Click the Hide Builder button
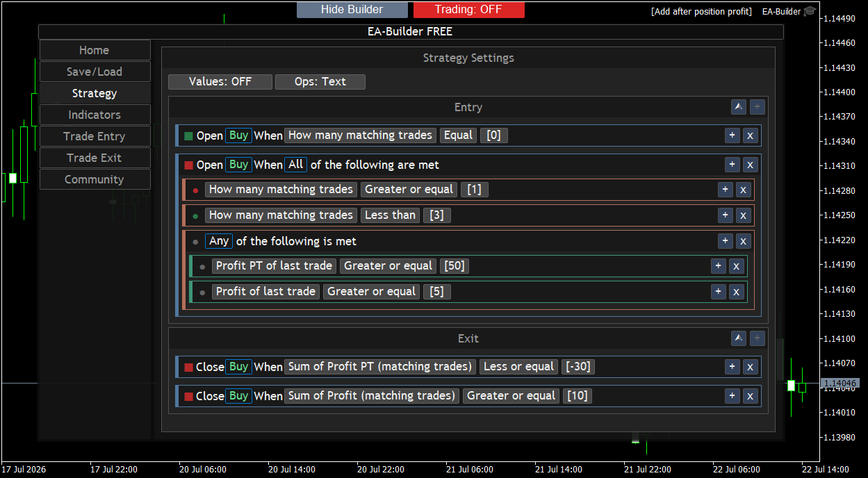 352,10
